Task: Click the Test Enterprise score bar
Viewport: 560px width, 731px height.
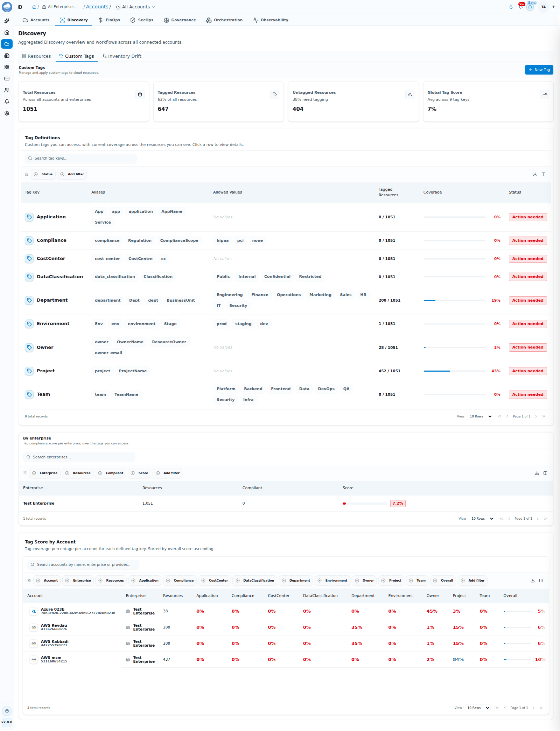Action: (x=365, y=504)
